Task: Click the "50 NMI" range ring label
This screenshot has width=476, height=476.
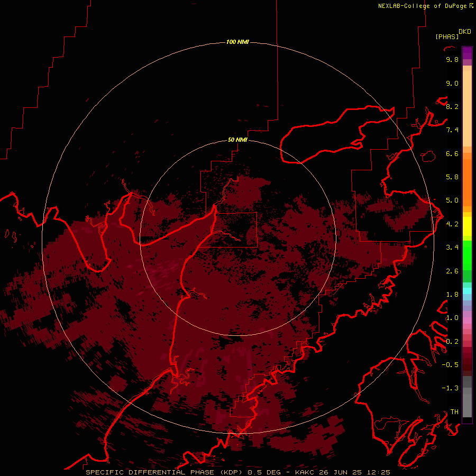Action: tap(237, 140)
